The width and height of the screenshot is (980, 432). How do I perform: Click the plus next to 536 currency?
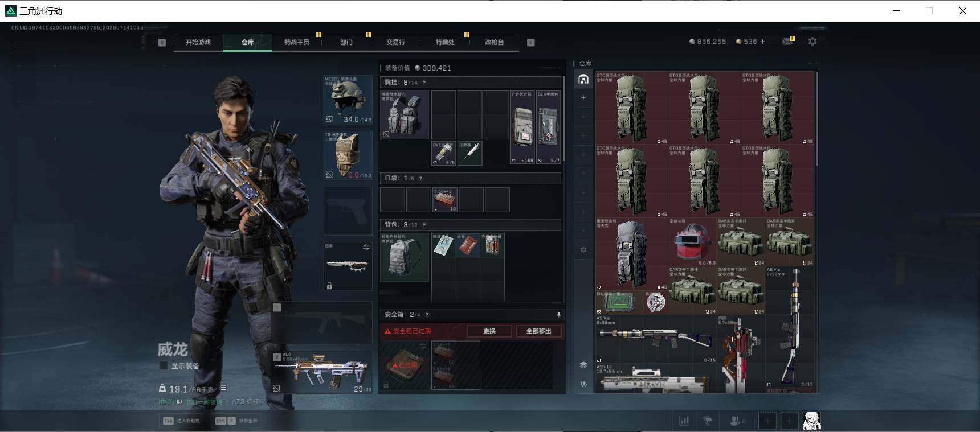763,42
